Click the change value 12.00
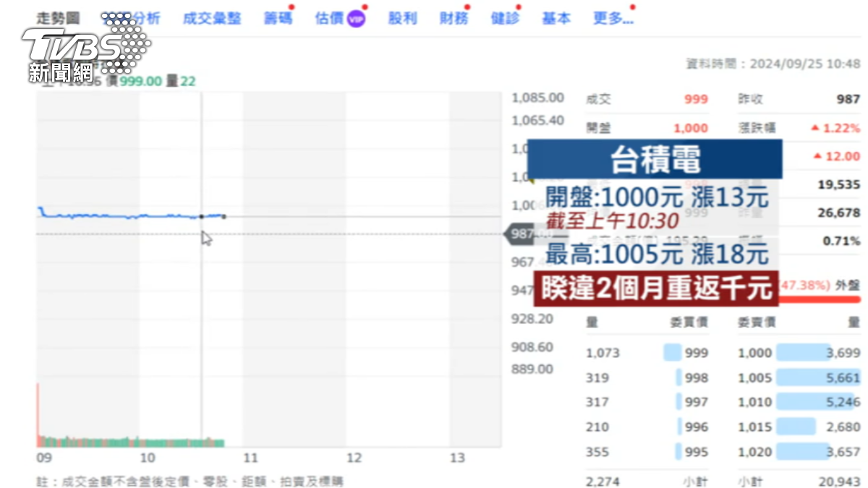This screenshot has width=868, height=488. (837, 156)
